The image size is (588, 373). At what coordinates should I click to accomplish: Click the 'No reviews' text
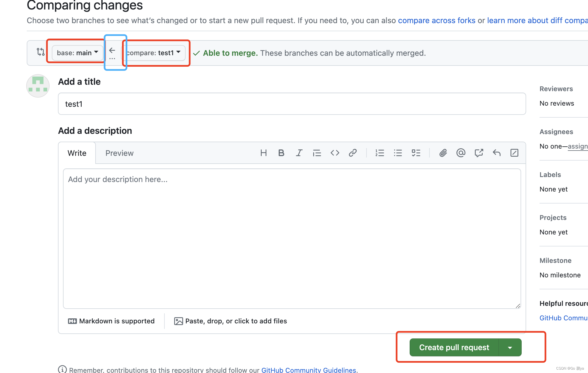557,103
